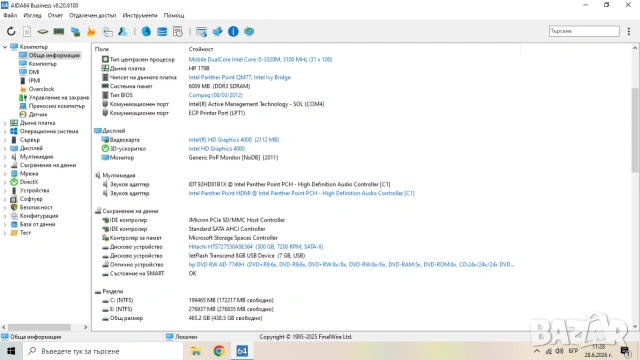Open File Explorer from the taskbar
Image resolution: width=640 pixels, height=360 pixels.
pos(196,351)
